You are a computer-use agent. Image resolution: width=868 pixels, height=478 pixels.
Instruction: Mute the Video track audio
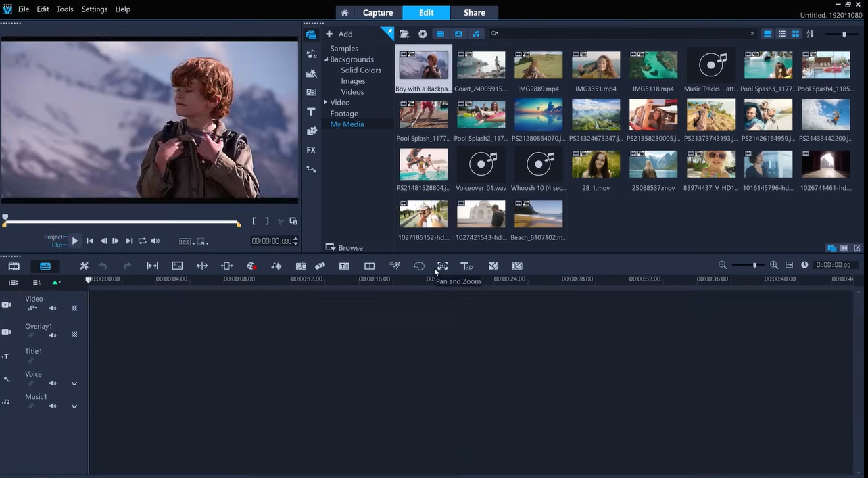coord(52,308)
